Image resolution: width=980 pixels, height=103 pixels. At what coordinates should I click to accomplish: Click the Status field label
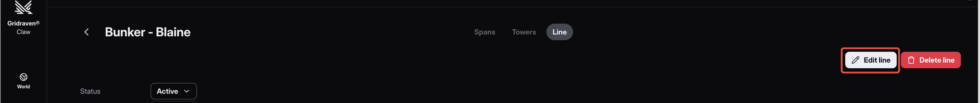(90, 91)
